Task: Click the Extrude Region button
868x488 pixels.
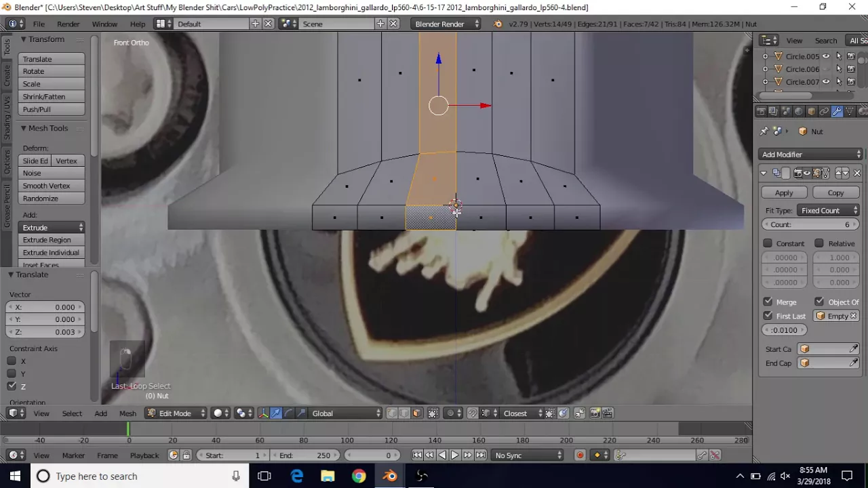Action: click(52, 240)
